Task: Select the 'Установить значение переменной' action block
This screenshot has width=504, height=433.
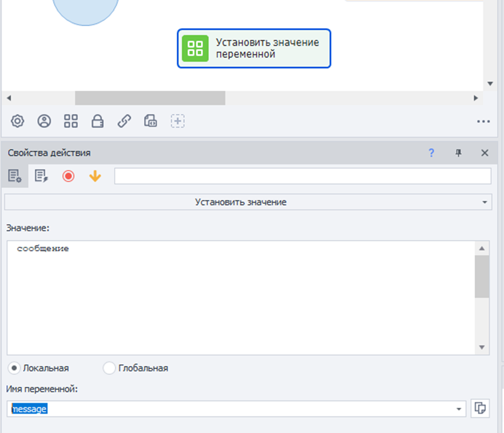Action: pyautogui.click(x=254, y=49)
